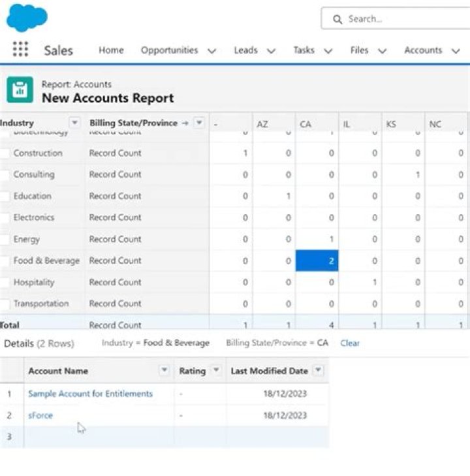Check the Construction row checkbox
This screenshot has height=476, width=470.
click(x=5, y=153)
